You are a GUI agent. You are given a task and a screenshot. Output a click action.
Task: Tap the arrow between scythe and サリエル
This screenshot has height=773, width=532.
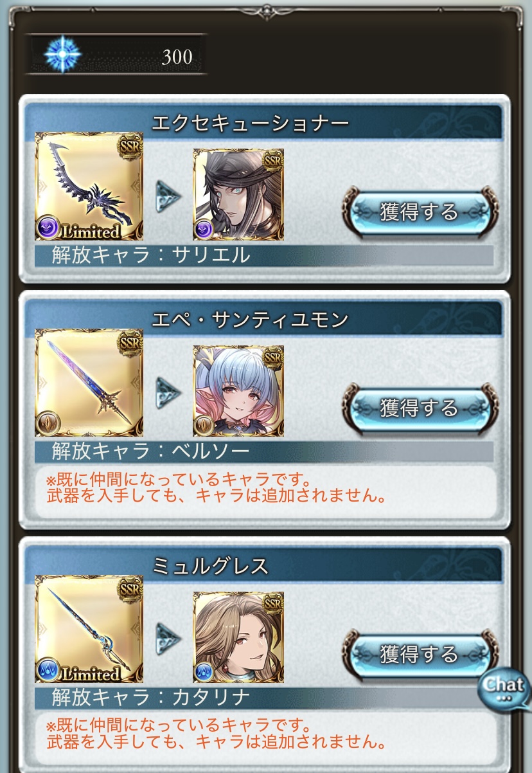[x=168, y=196]
